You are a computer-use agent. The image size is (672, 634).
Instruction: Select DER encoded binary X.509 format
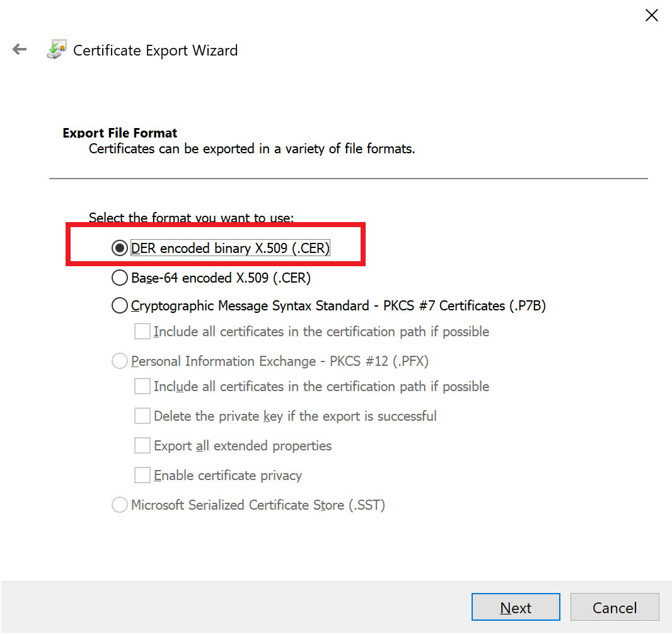click(x=119, y=248)
